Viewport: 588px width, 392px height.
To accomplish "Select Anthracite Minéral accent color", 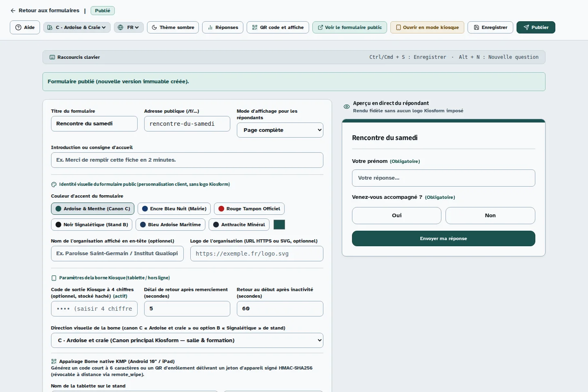I will [x=239, y=225].
